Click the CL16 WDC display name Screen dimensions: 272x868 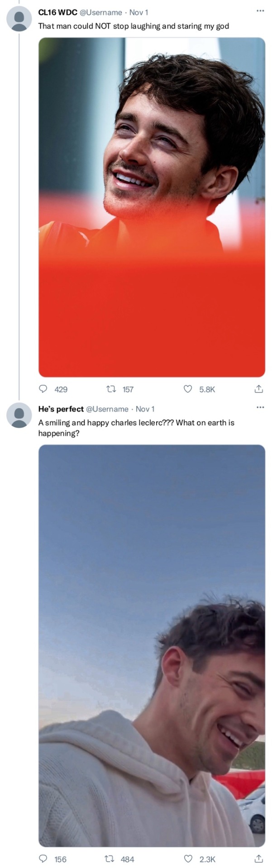57,13
